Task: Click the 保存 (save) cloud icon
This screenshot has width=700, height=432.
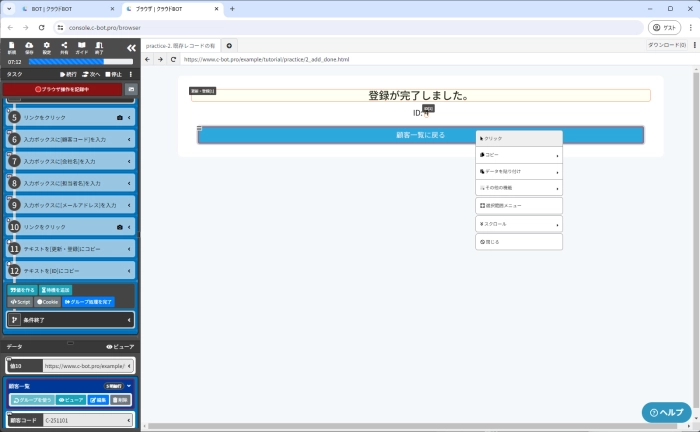Action: [29, 47]
